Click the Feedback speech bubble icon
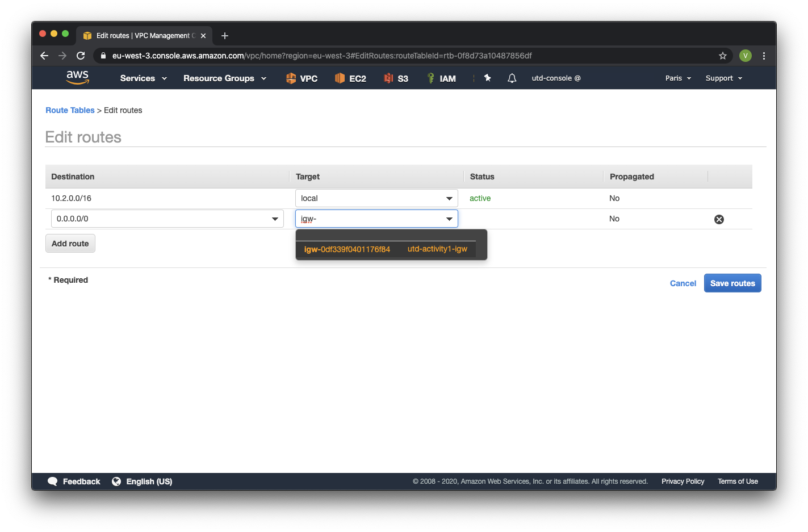 point(53,481)
